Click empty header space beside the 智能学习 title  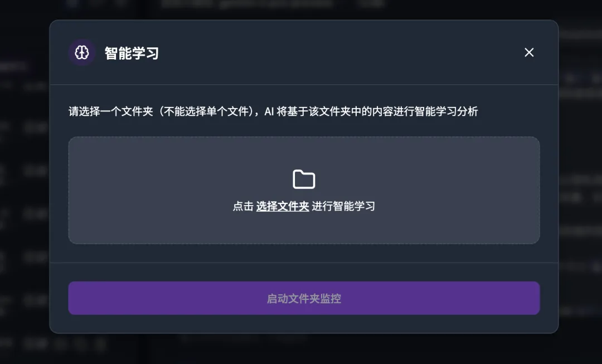click(338, 52)
